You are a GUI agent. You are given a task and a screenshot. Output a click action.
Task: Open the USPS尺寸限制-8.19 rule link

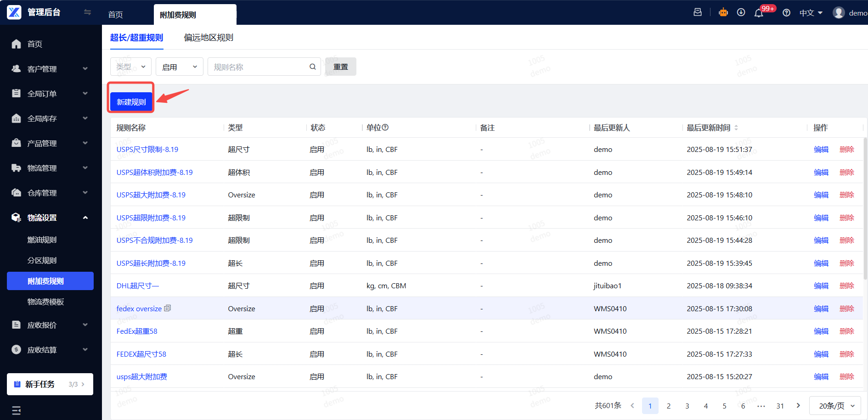point(147,150)
